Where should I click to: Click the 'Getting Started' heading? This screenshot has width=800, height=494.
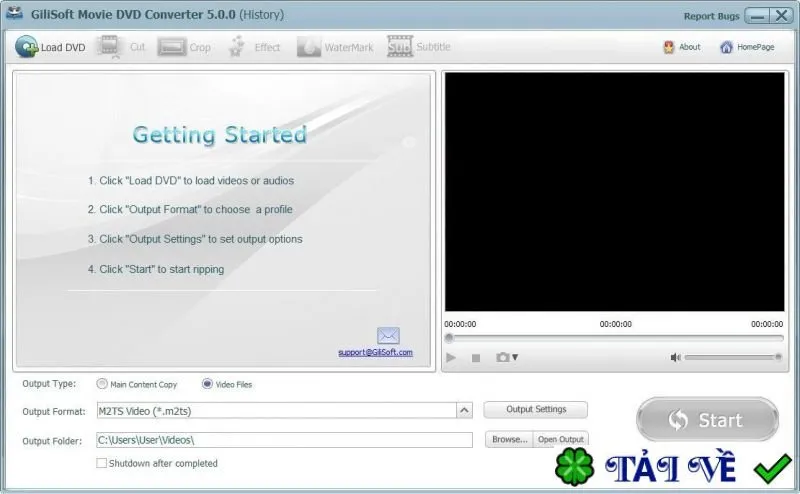tap(219, 135)
